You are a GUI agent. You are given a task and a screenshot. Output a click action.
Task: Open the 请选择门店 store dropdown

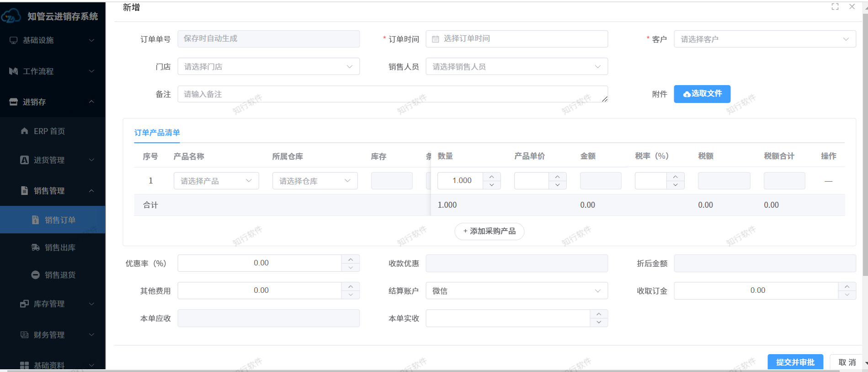[x=268, y=67]
